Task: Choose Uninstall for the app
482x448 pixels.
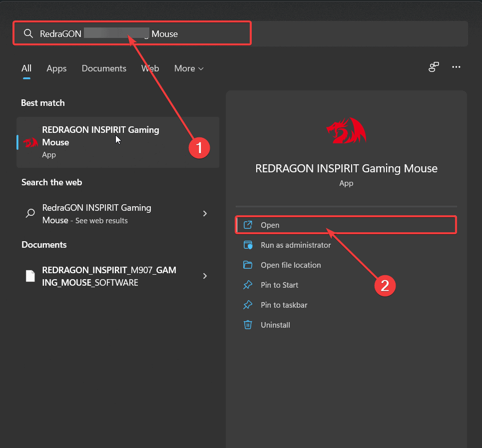Action: point(346,325)
